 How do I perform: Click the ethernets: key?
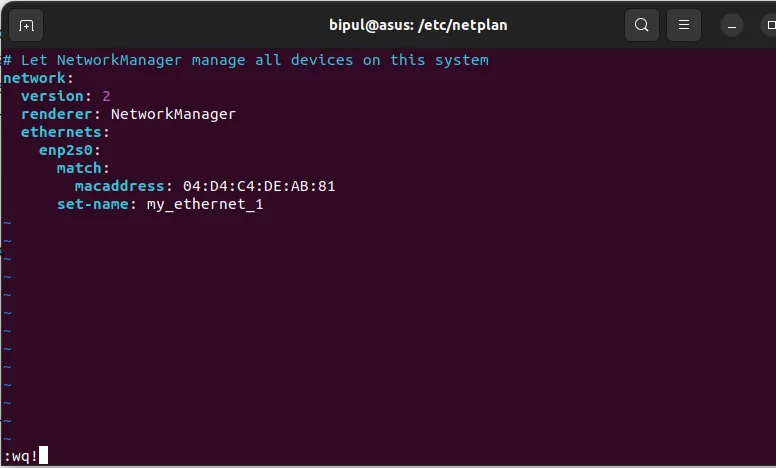(x=65, y=132)
